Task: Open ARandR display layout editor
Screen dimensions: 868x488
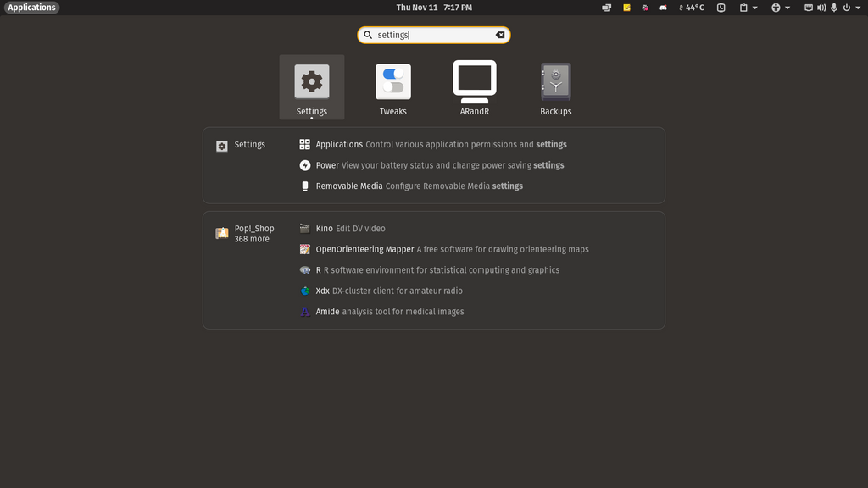Action: [474, 85]
